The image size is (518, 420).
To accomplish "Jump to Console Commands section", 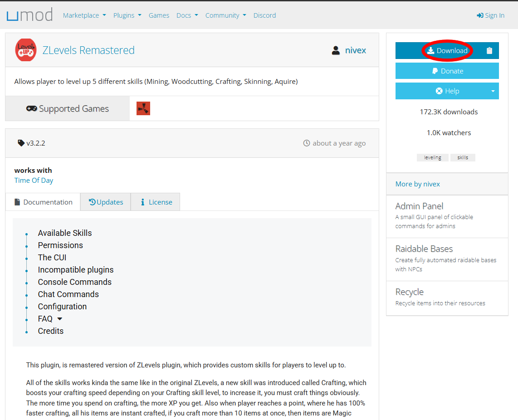I will [x=75, y=282].
